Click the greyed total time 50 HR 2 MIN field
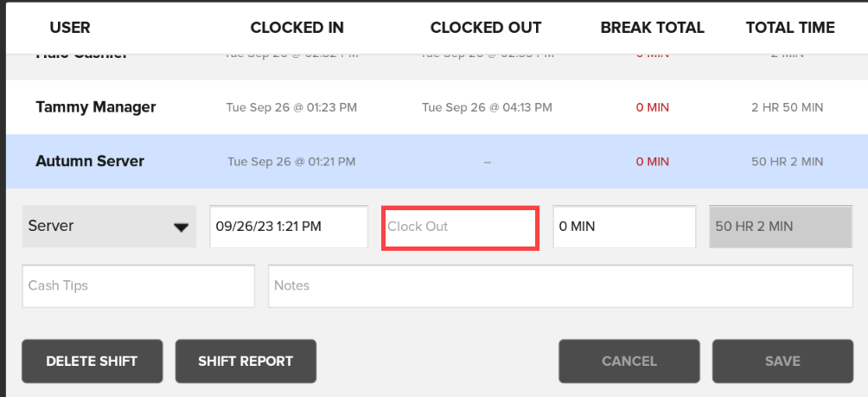 click(x=782, y=227)
